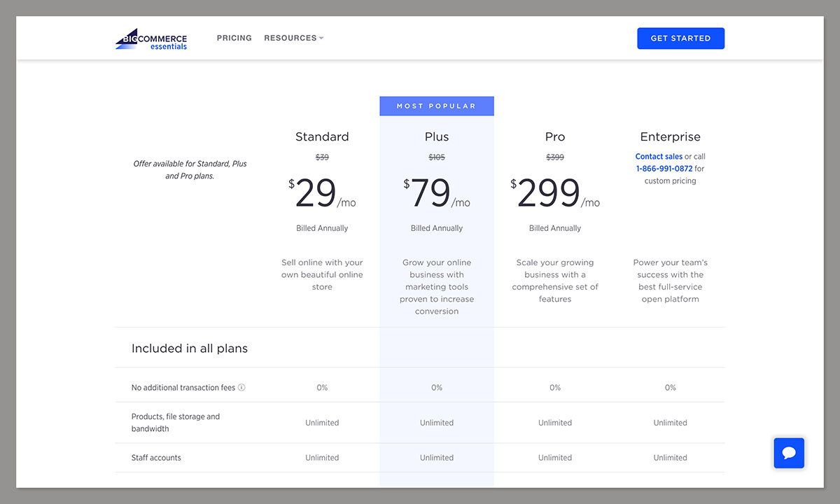Click the BigCommerce essentials logo
Image resolution: width=840 pixels, height=504 pixels.
click(x=151, y=38)
